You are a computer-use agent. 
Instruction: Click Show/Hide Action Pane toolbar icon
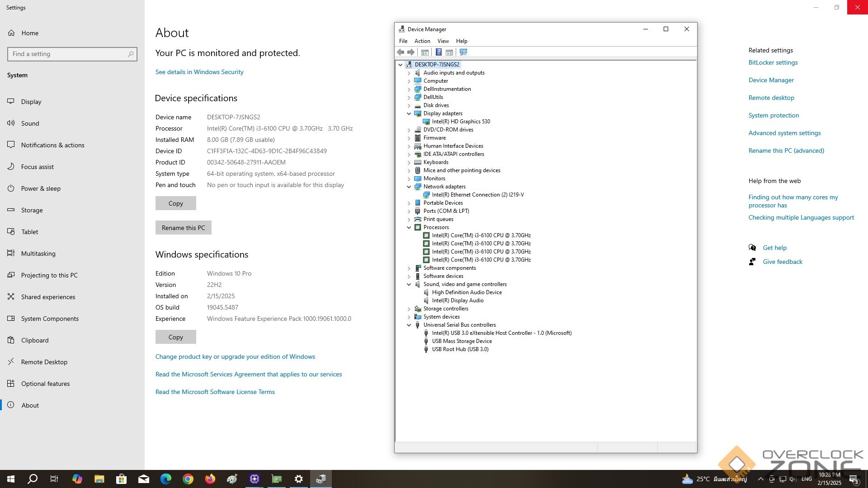(449, 52)
